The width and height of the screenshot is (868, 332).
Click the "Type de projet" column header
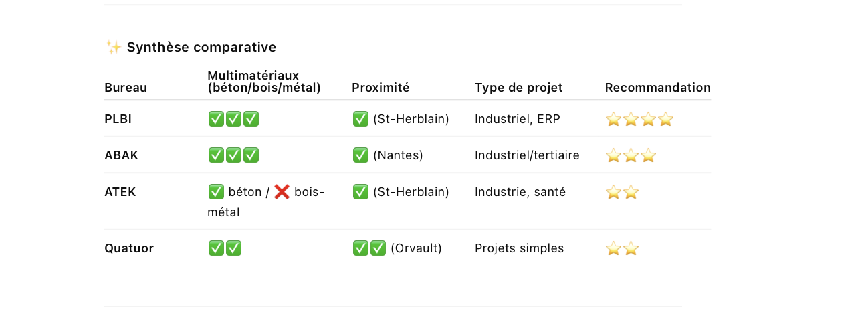(x=518, y=88)
